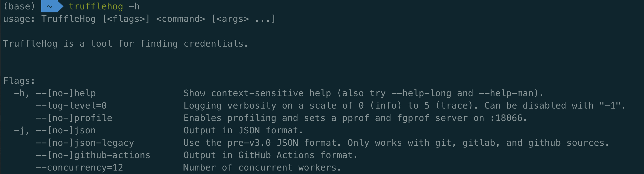The height and width of the screenshot is (174, 644).
Task: Click "Output in GitHub Actions format." description
Action: 271,155
